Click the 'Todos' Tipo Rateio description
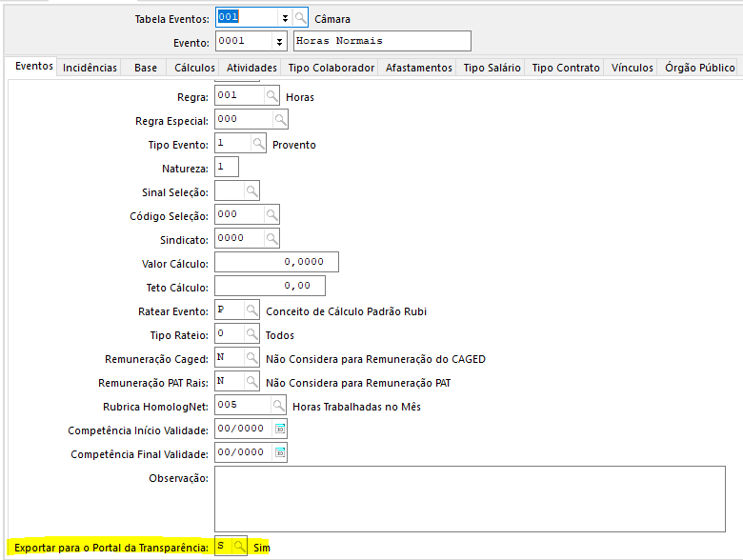The height and width of the screenshot is (560, 743). tap(280, 335)
